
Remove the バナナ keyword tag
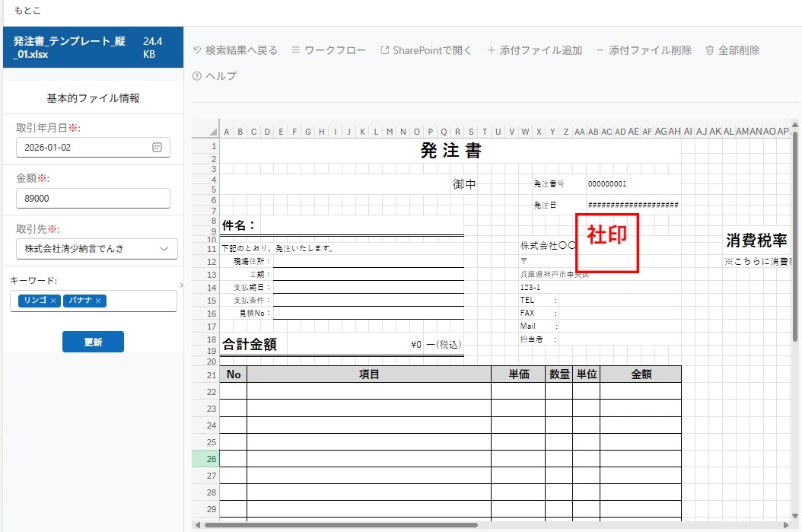98,301
